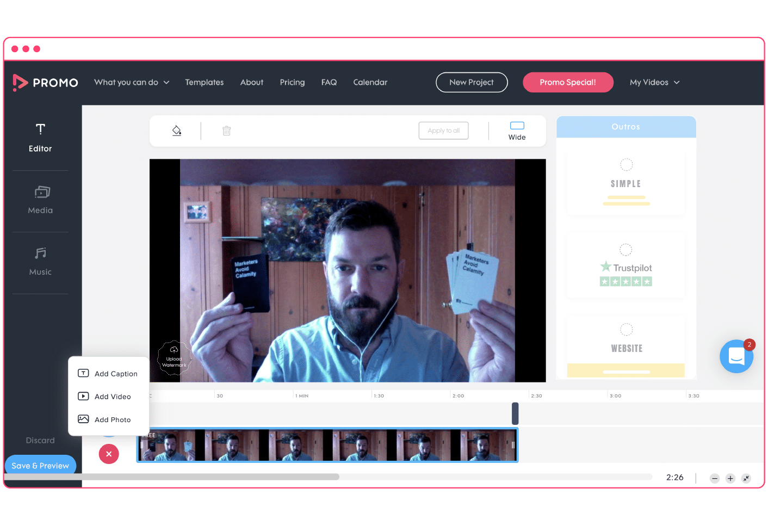
Task: Select the Trustpilot outro radio option
Action: pyautogui.click(x=626, y=250)
